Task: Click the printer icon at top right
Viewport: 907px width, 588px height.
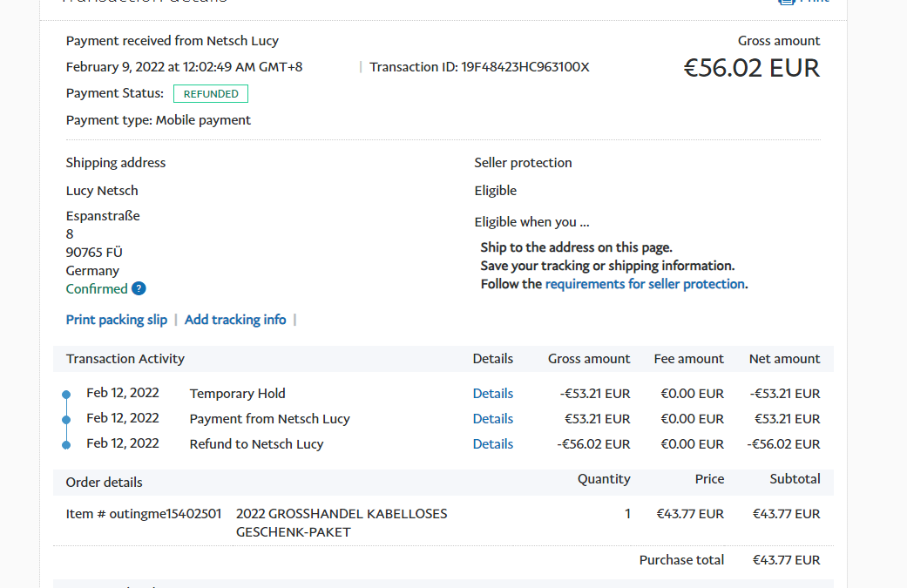Action: tap(786, 2)
